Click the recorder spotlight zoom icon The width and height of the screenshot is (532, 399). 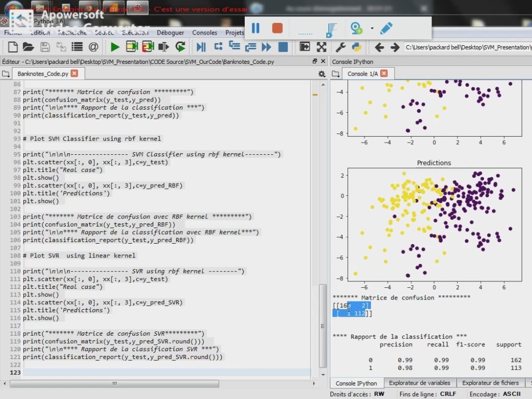(x=356, y=28)
